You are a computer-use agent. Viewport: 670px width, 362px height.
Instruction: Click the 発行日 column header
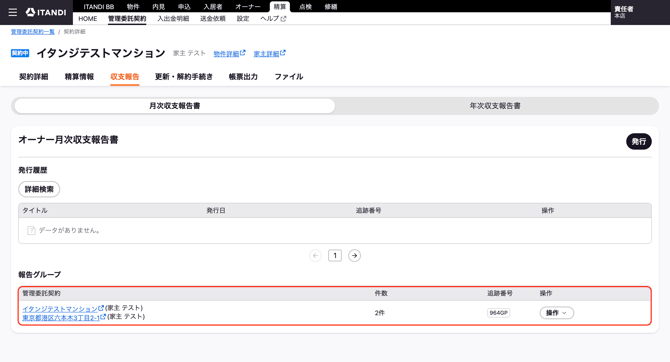pyautogui.click(x=216, y=210)
